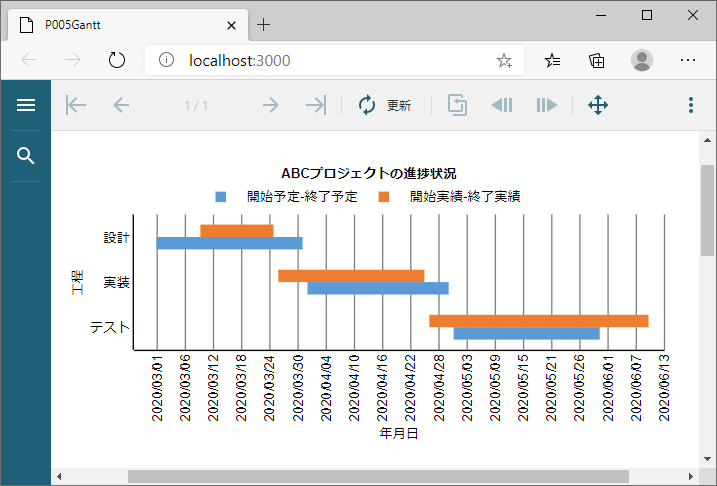Click the horizontal scrollbar thumb
The height and width of the screenshot is (486, 717).
[378, 476]
